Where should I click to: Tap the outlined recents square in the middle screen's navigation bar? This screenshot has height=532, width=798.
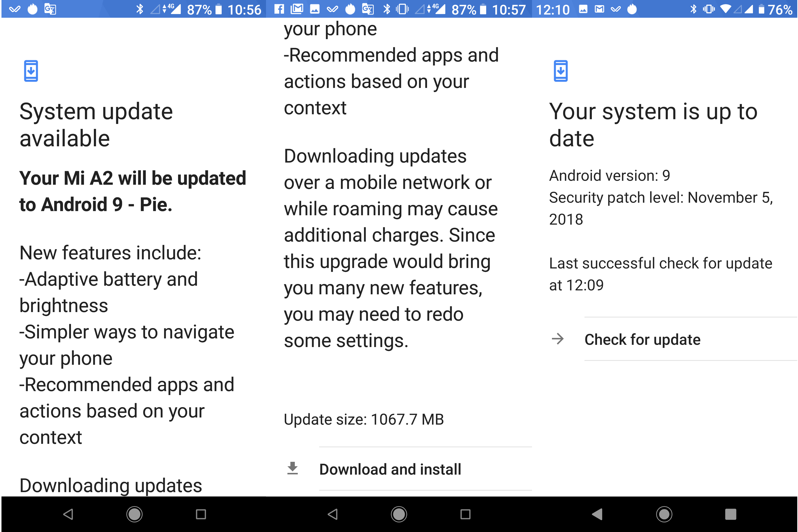(465, 514)
